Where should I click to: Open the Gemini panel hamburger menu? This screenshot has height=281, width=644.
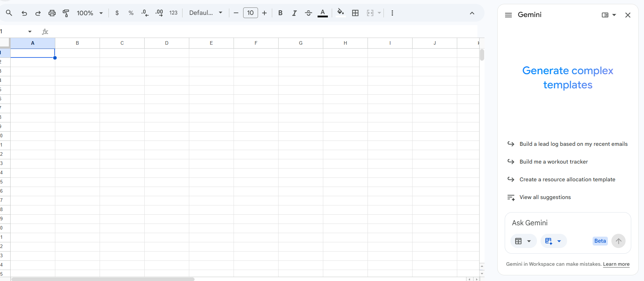[x=508, y=15]
